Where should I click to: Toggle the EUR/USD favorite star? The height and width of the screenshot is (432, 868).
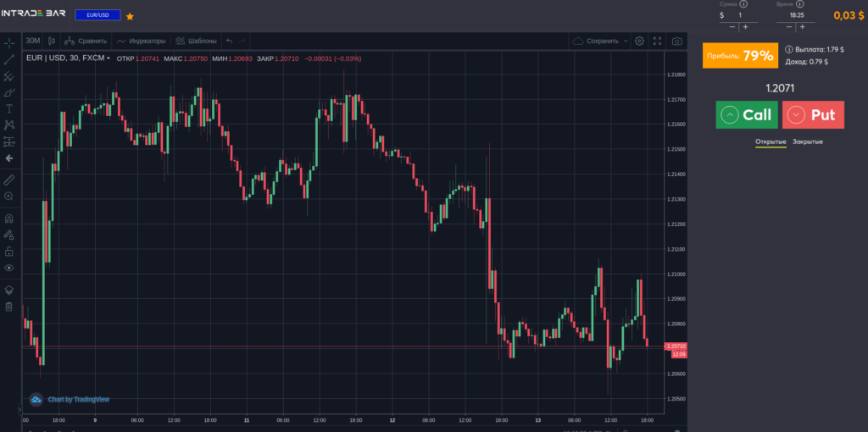click(x=130, y=16)
